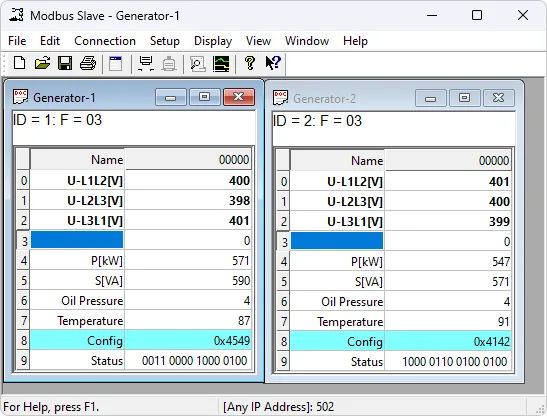The image size is (547, 416).
Task: Click the 00000 column header in Generator-2
Action: 448,161
